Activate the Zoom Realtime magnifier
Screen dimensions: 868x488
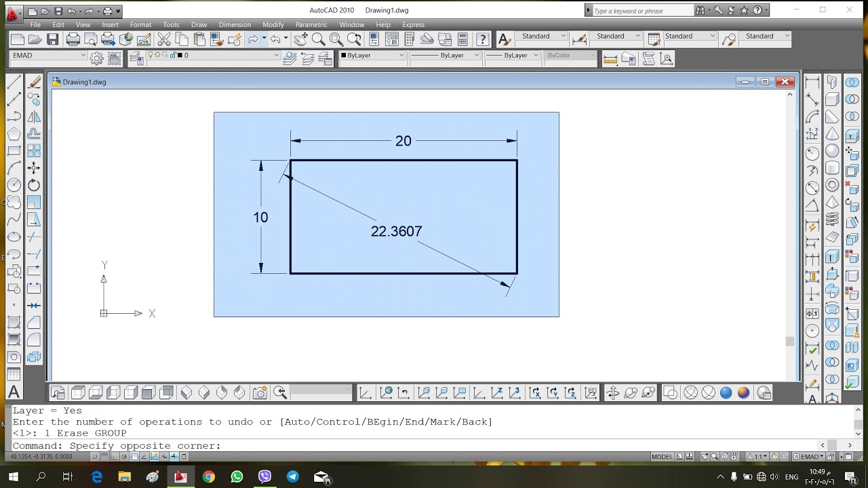(318, 39)
